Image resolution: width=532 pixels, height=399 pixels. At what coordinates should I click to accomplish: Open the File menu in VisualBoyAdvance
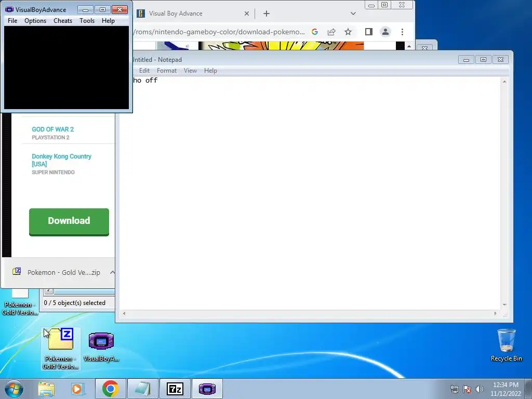[12, 21]
